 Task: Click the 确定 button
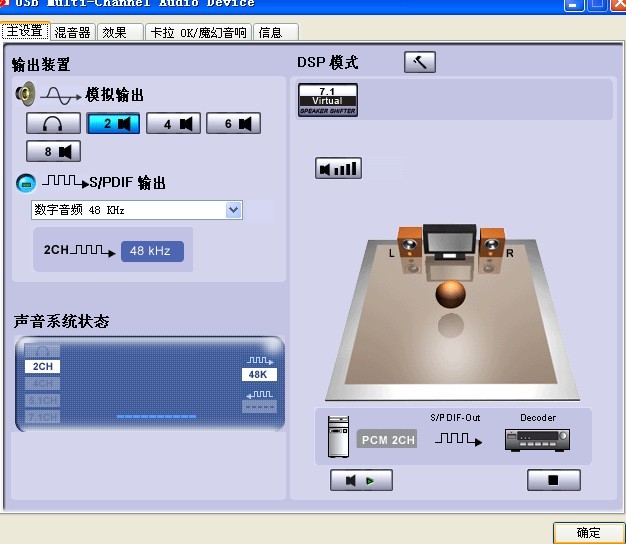tap(588, 532)
